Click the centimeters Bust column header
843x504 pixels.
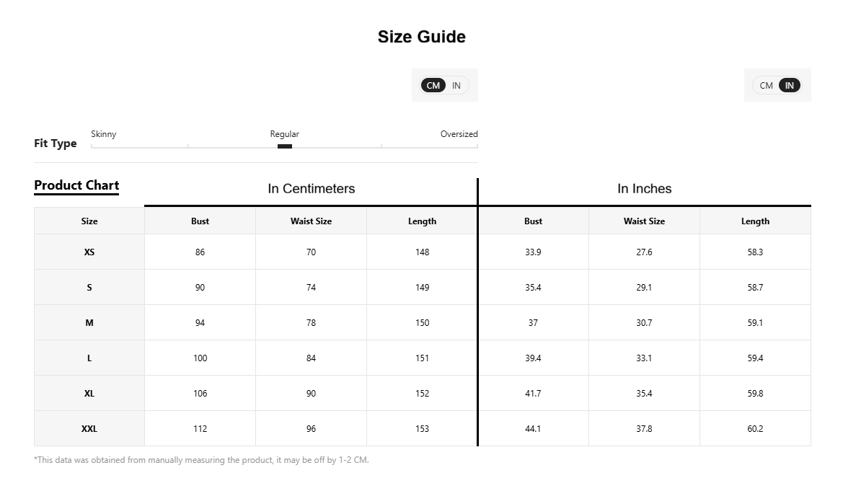[200, 221]
